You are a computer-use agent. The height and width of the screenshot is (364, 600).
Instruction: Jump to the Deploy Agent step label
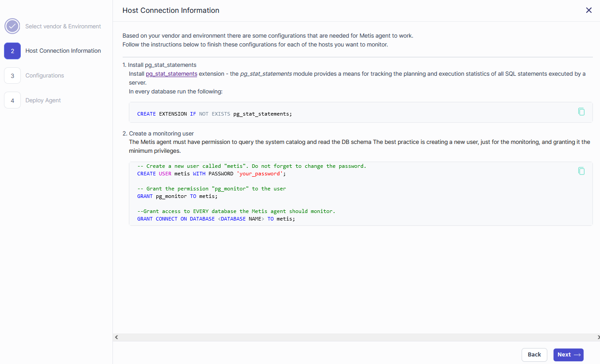43,101
